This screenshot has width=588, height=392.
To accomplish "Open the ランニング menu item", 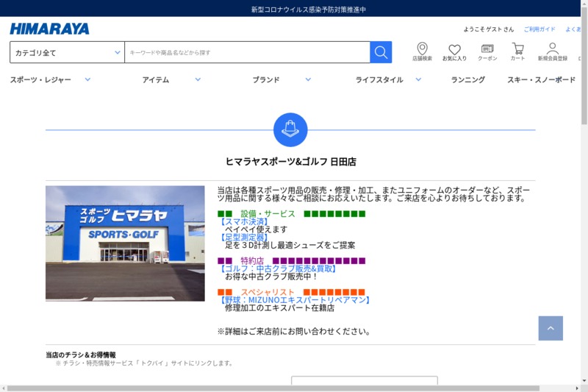I will click(467, 79).
